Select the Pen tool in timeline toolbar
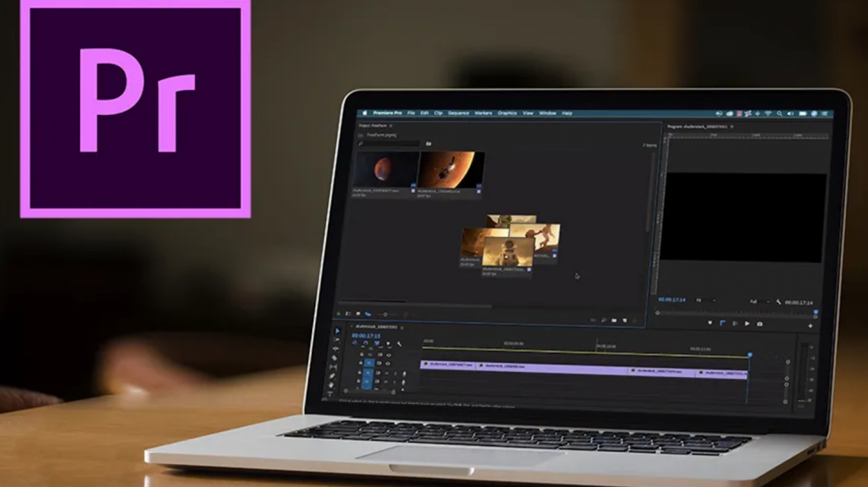This screenshot has height=487, width=868. (x=333, y=376)
